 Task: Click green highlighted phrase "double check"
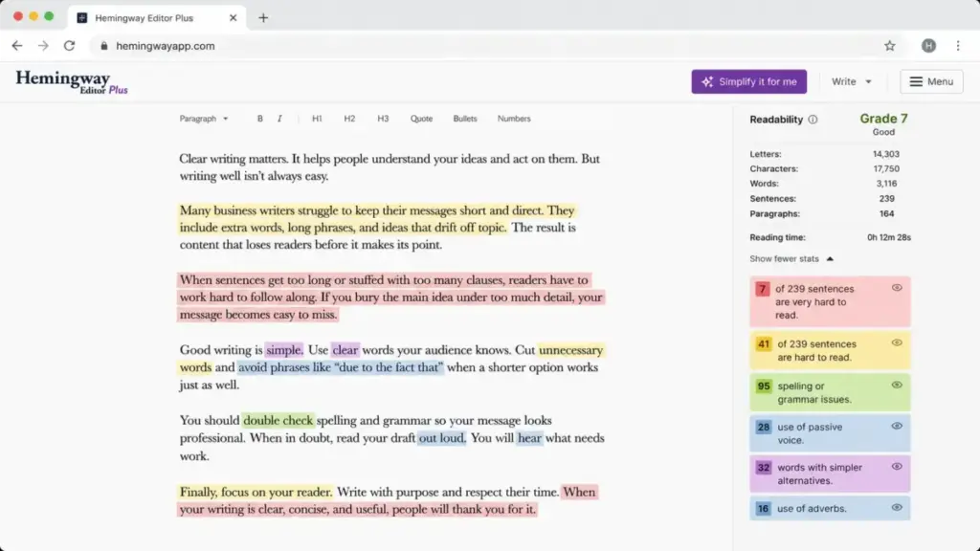(x=278, y=421)
